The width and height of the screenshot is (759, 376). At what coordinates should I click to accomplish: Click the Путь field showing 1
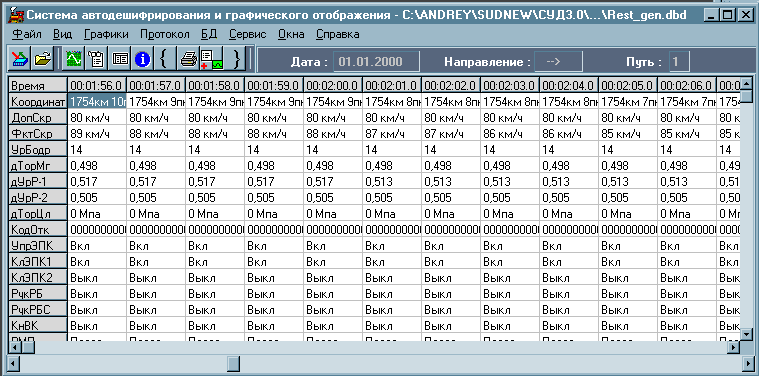point(679,61)
